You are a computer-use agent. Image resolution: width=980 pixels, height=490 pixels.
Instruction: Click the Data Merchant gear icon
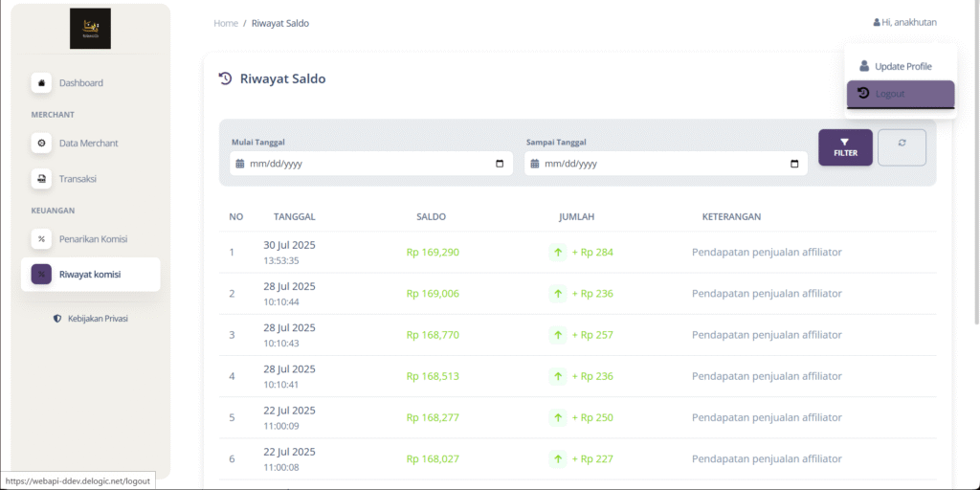tap(41, 144)
